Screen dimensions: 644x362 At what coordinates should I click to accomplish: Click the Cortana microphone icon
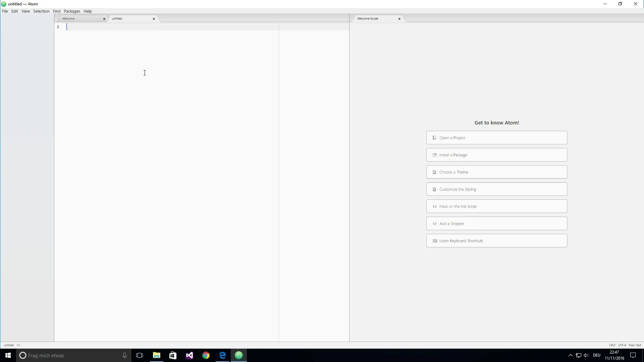click(124, 355)
